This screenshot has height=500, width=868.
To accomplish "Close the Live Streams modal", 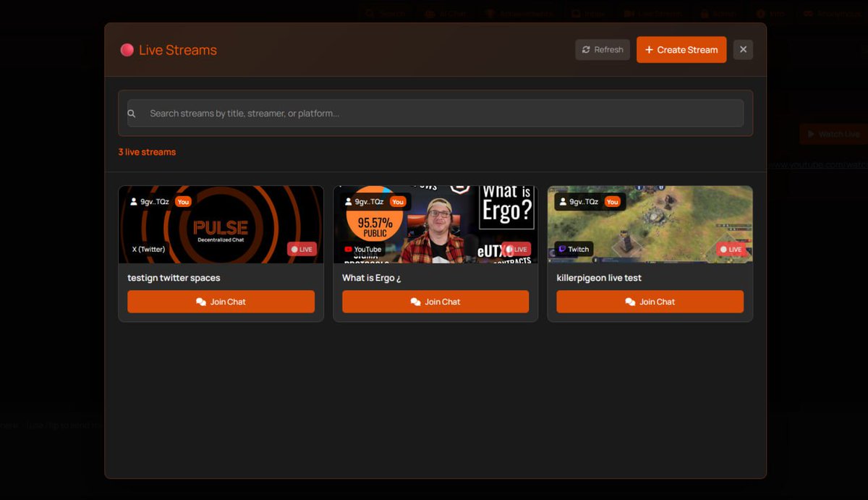I will (743, 50).
